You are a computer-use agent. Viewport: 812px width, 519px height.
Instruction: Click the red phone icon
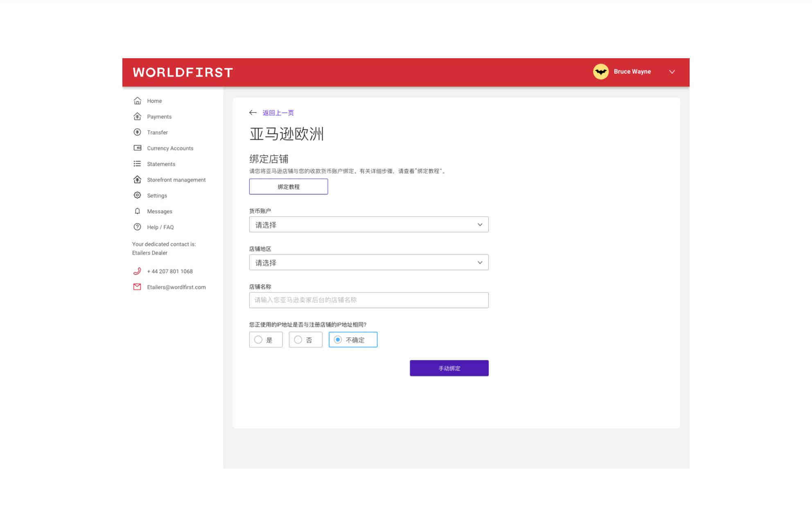(137, 271)
